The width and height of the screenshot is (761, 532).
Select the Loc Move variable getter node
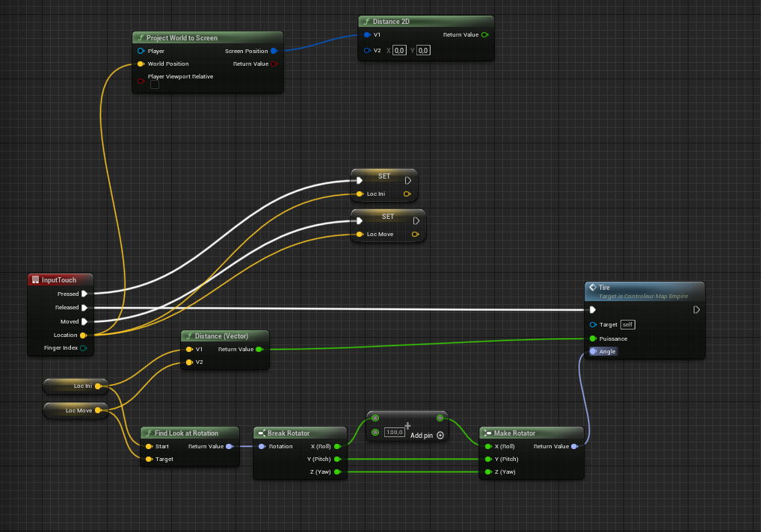pyautogui.click(x=76, y=410)
